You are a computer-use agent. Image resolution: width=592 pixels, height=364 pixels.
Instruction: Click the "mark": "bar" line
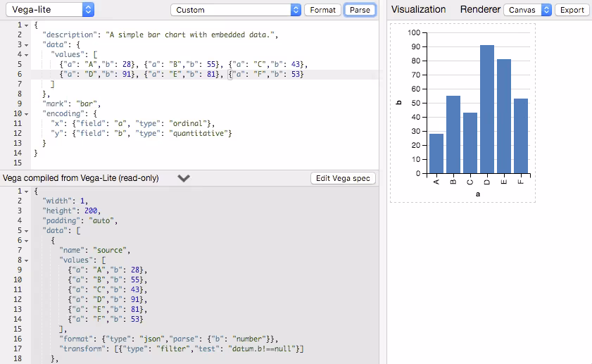(x=71, y=103)
